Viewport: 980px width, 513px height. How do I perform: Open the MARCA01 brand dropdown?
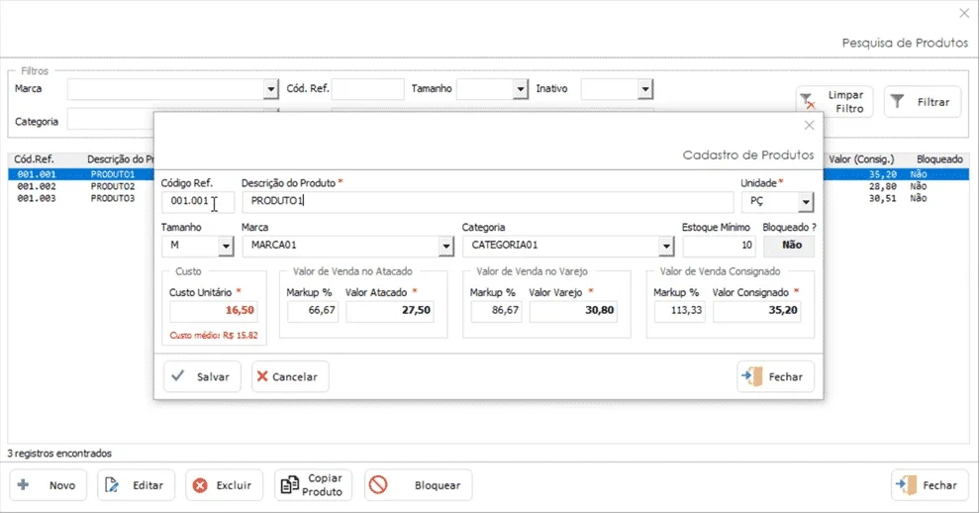pos(445,246)
